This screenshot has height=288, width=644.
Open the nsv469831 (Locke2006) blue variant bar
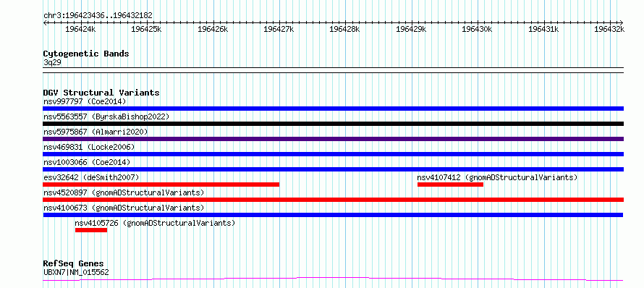click(x=333, y=154)
